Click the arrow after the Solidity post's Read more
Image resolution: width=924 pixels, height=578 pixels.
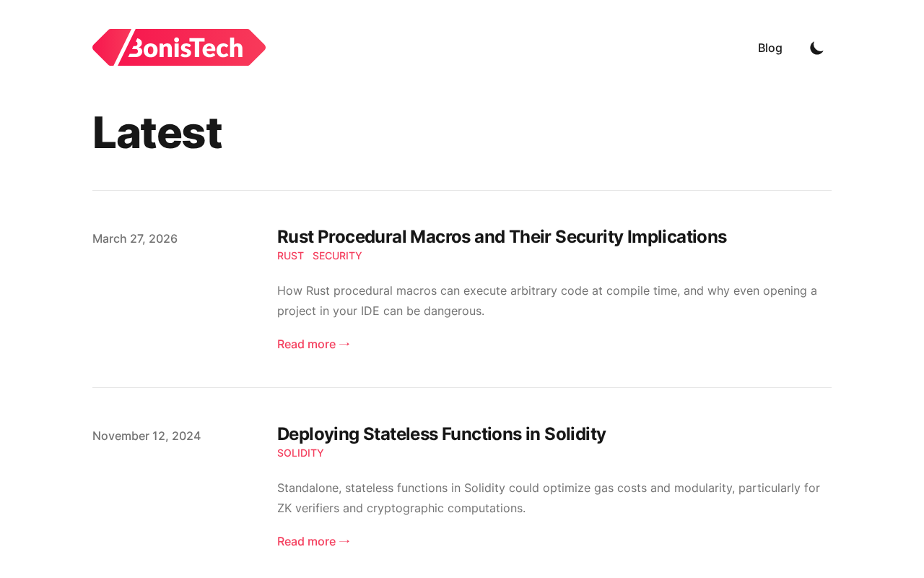point(344,542)
